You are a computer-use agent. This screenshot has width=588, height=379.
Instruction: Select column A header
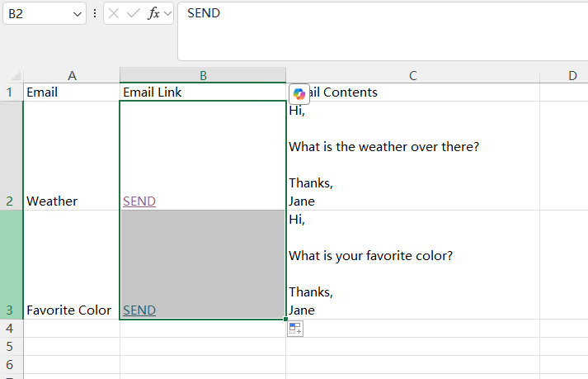pos(72,75)
